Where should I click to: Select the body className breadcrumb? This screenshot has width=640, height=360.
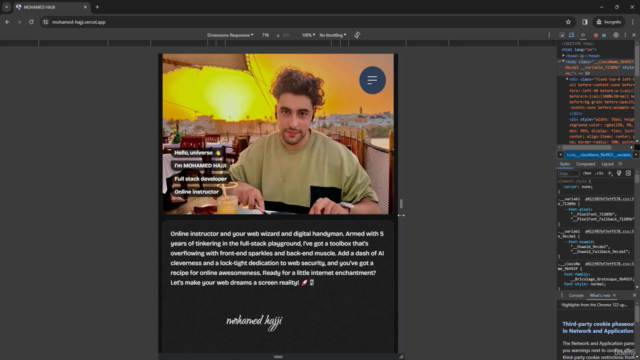coord(598,155)
